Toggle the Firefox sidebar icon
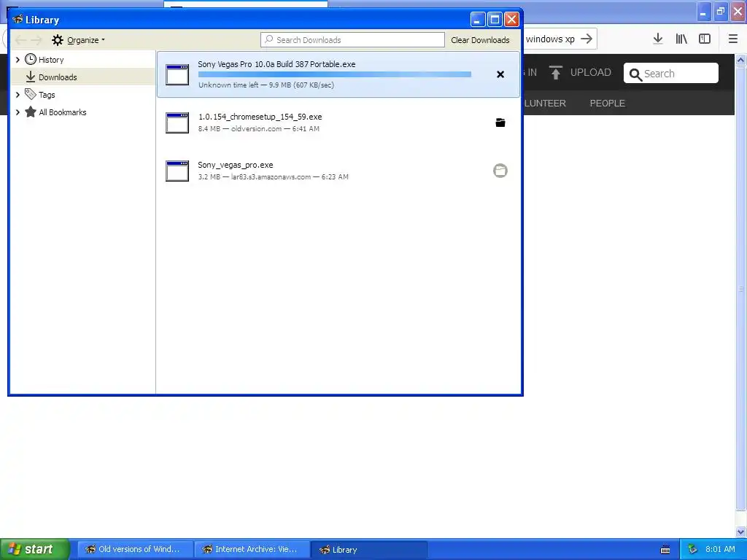Viewport: 747px width, 560px height. pos(705,39)
